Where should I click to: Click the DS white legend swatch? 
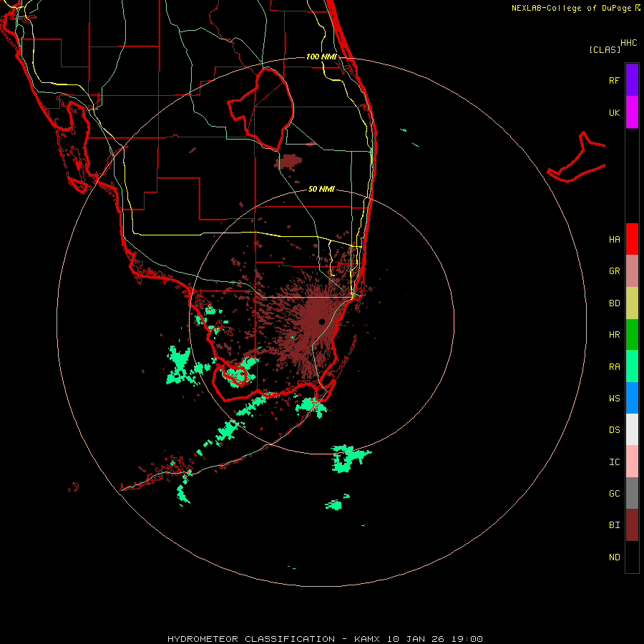(x=632, y=429)
